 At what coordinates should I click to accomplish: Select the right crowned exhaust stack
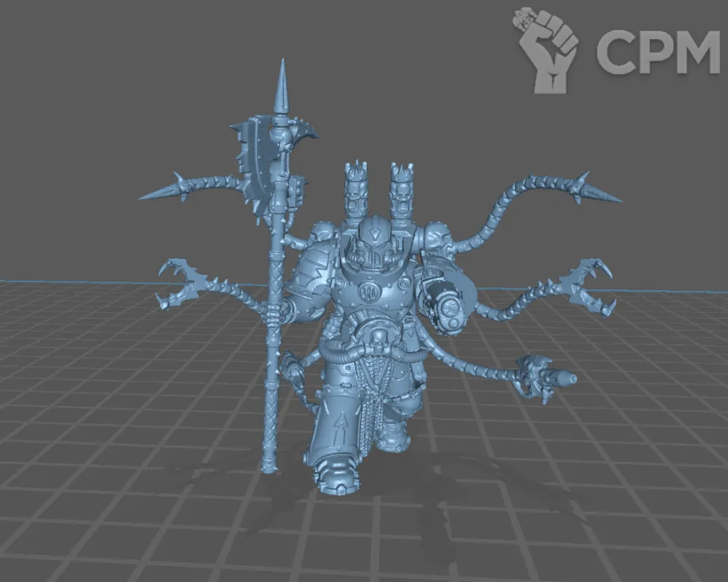[x=402, y=190]
